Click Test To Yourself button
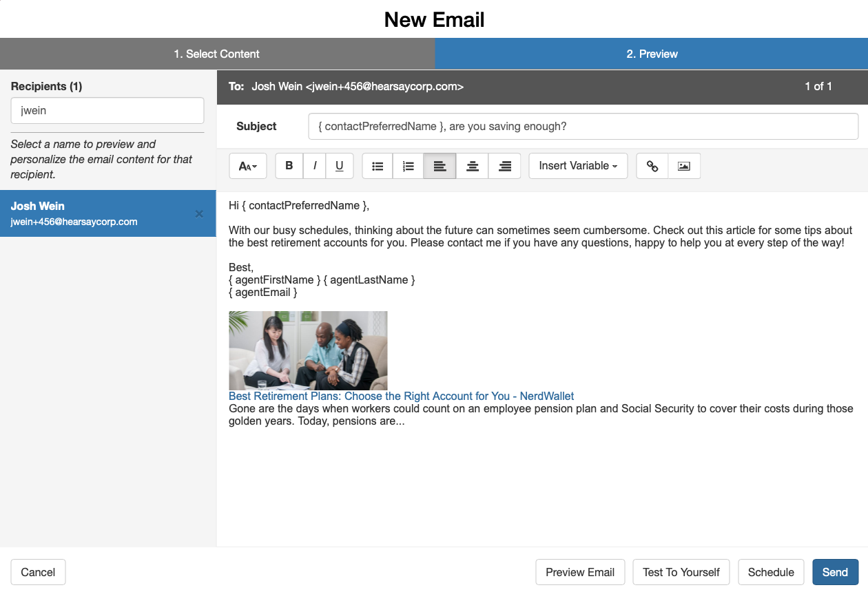868x592 pixels. click(681, 572)
